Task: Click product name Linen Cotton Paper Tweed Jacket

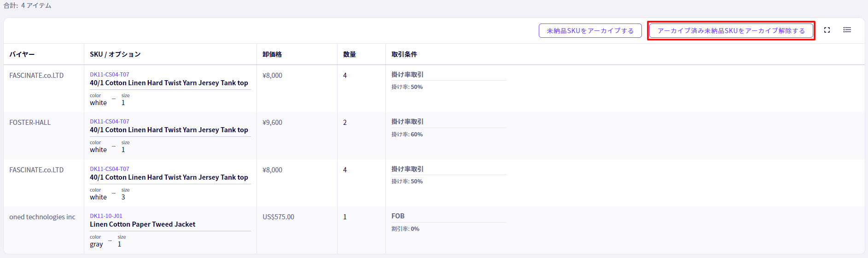Action: [x=143, y=224]
